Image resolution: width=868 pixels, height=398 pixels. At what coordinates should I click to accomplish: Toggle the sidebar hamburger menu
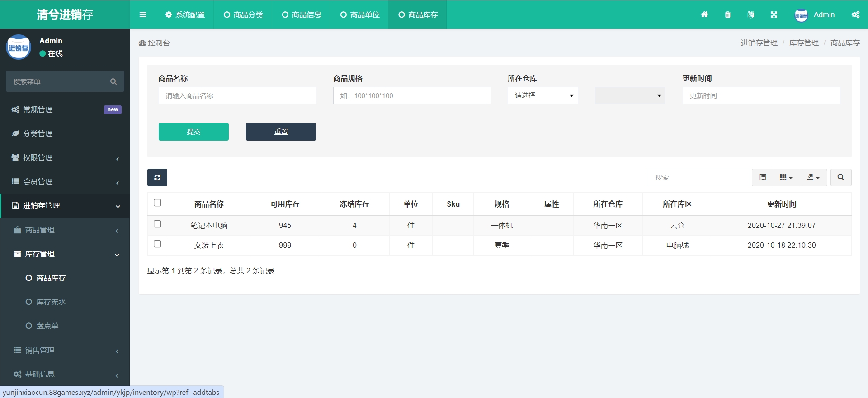143,14
